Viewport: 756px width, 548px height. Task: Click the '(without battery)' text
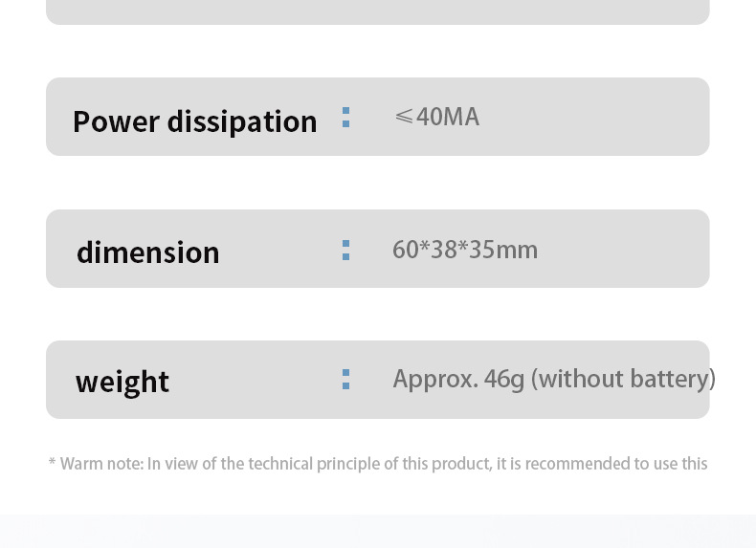tap(627, 379)
